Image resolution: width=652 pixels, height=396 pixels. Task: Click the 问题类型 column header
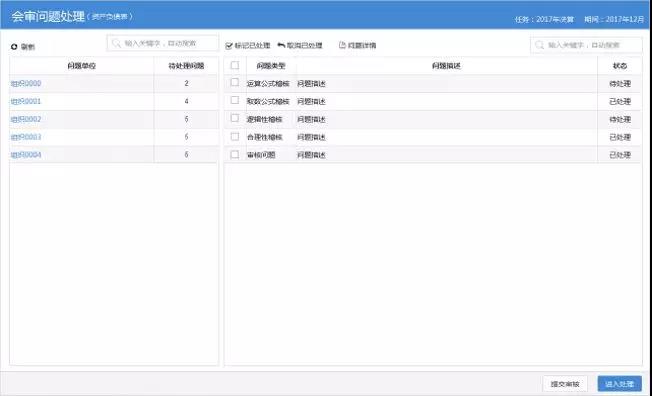[x=271, y=66]
